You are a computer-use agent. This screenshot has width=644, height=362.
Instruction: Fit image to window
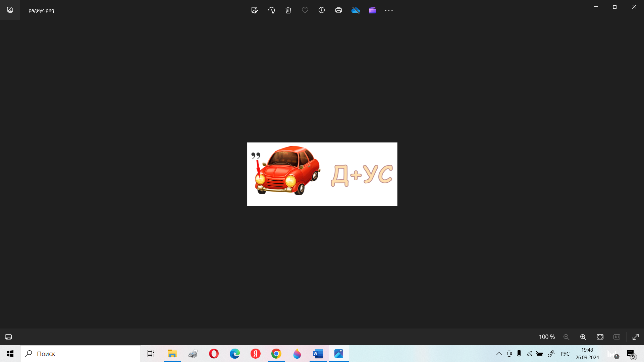(x=600, y=337)
